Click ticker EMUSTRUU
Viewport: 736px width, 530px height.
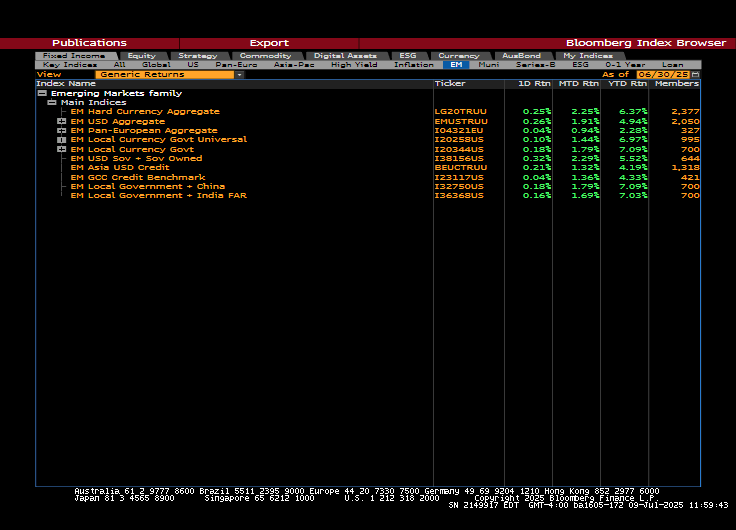pyautogui.click(x=461, y=121)
